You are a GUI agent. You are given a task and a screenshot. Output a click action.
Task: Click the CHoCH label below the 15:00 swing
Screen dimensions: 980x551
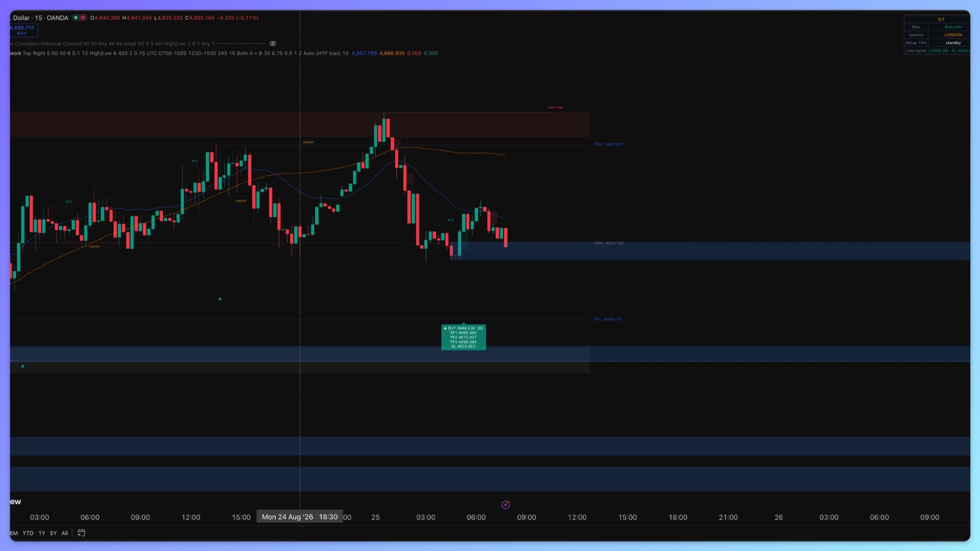tap(241, 201)
